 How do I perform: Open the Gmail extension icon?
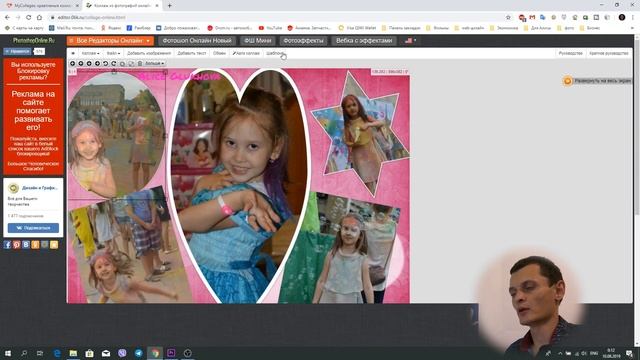point(532,18)
